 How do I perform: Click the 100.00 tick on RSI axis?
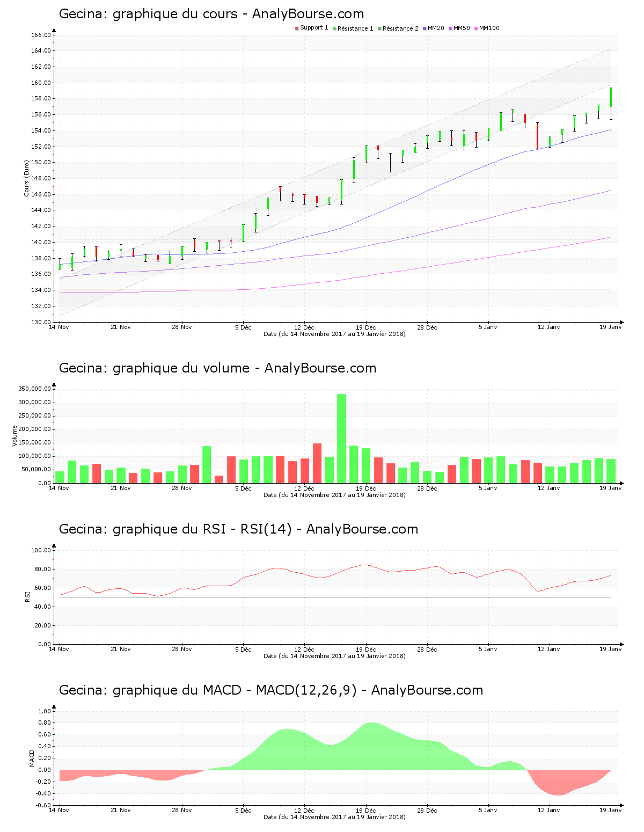[41, 550]
